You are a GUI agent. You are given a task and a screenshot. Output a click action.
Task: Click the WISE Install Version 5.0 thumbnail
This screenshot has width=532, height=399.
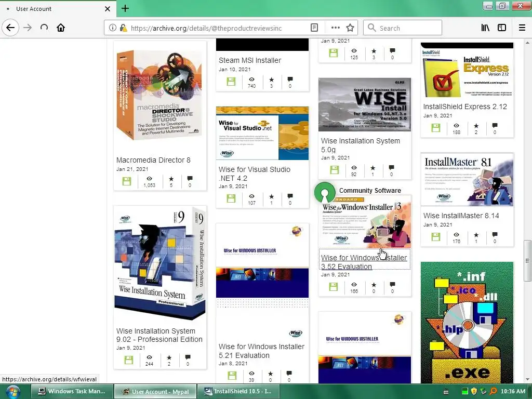364,104
